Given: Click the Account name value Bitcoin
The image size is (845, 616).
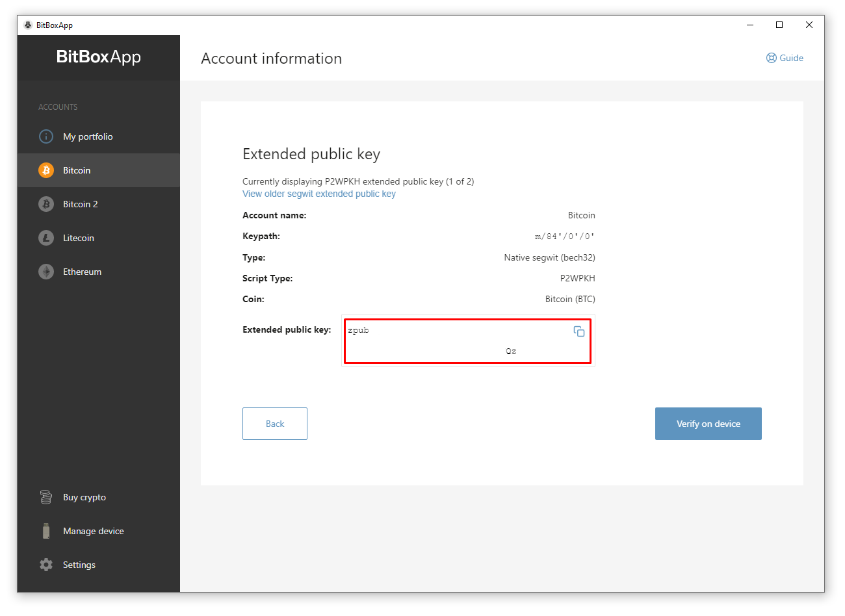Looking at the screenshot, I should click(582, 215).
